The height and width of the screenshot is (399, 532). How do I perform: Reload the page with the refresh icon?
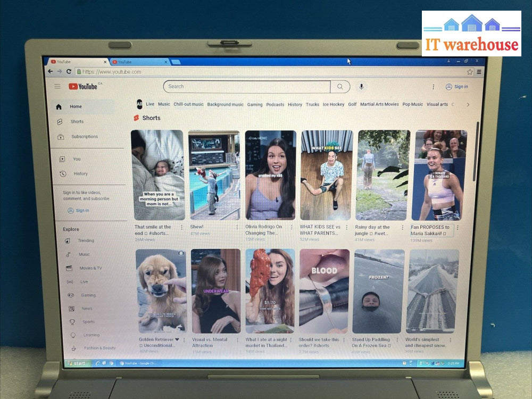69,71
